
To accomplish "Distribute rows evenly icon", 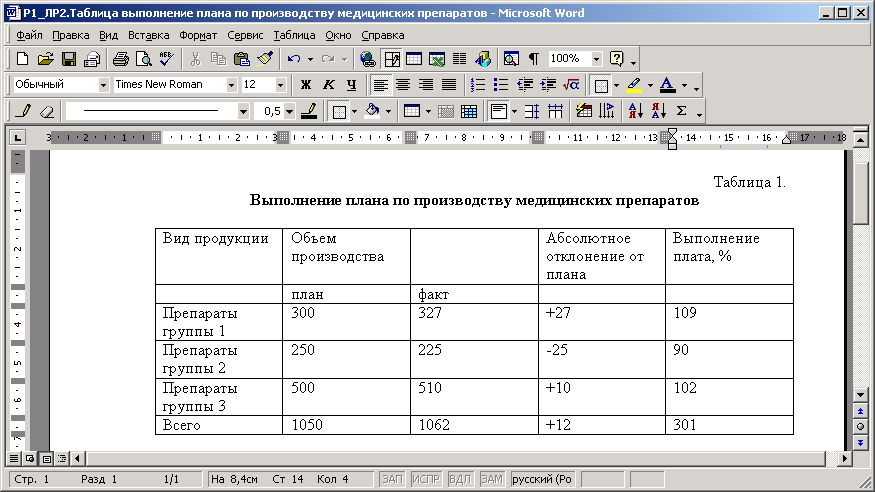I will click(532, 111).
